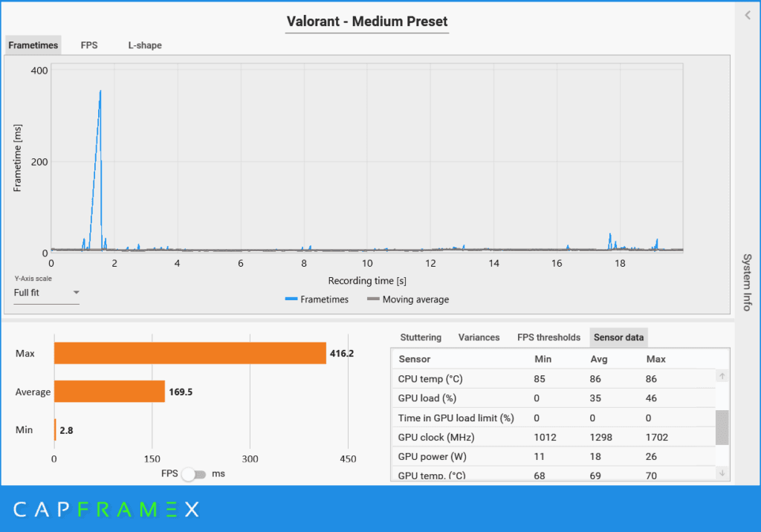761x532 pixels.
Task: Select the L-shape tab
Action: point(145,45)
